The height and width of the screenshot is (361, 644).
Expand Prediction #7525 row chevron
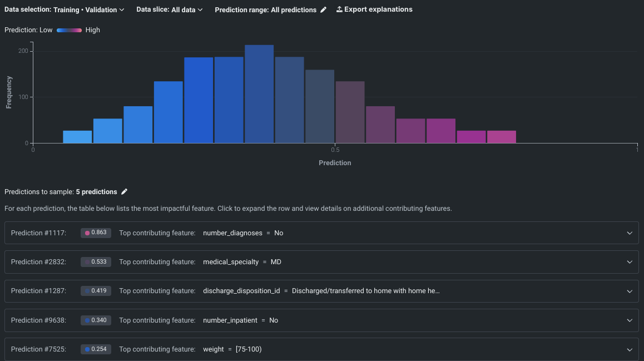pyautogui.click(x=630, y=349)
